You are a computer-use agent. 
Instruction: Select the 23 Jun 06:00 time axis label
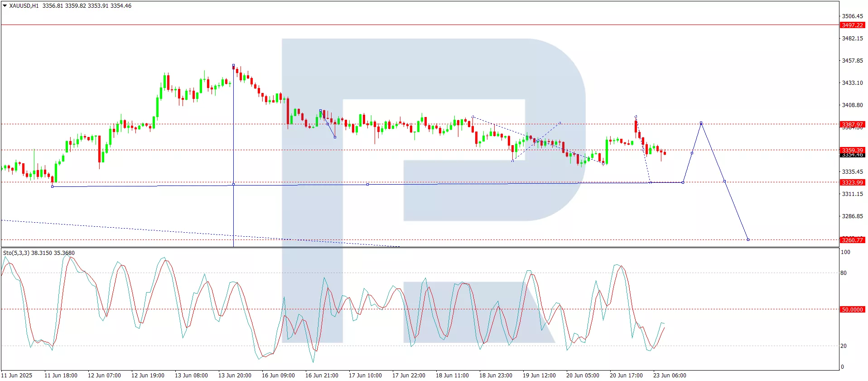click(670, 375)
